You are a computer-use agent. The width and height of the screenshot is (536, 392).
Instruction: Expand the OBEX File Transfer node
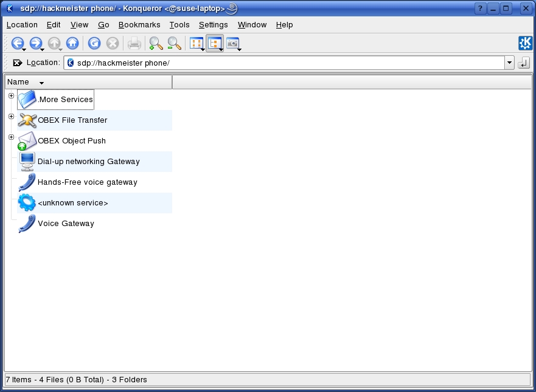(11, 117)
